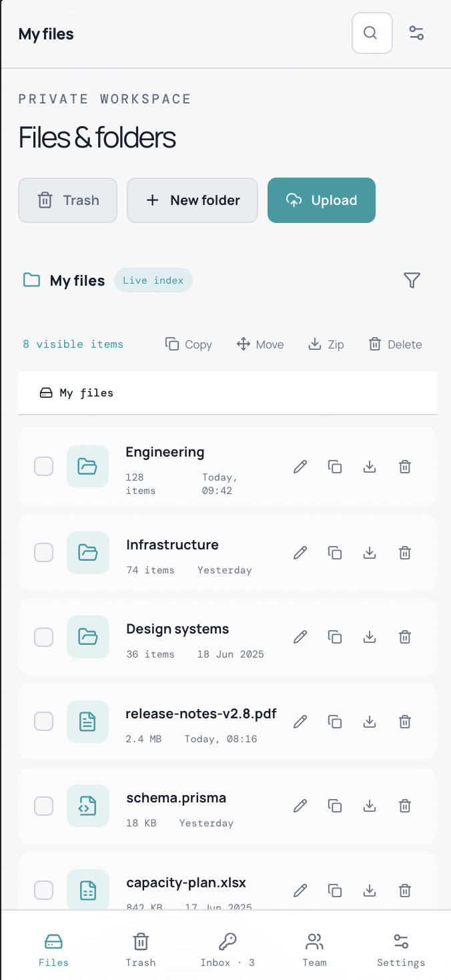Click the Move bulk action
Screen dimensions: 451x980
(x=260, y=344)
